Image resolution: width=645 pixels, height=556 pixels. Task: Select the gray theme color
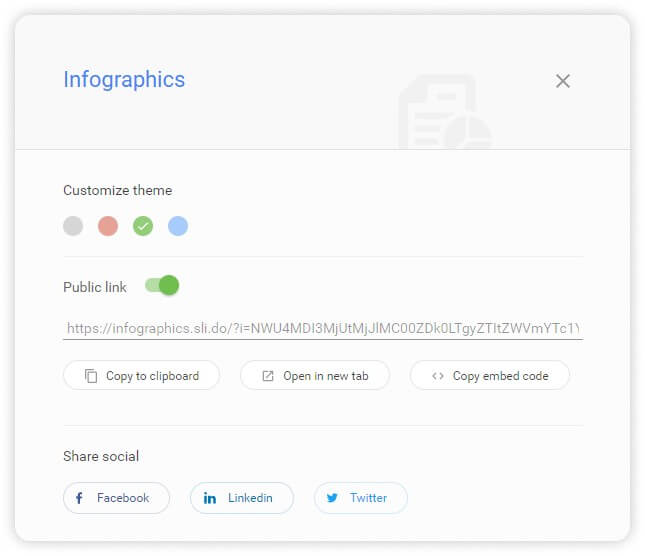[x=73, y=226]
